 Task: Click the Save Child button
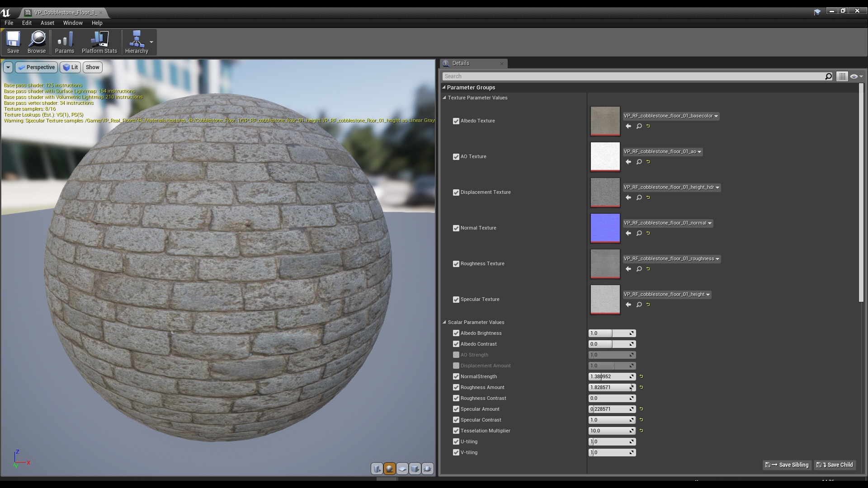(x=835, y=465)
